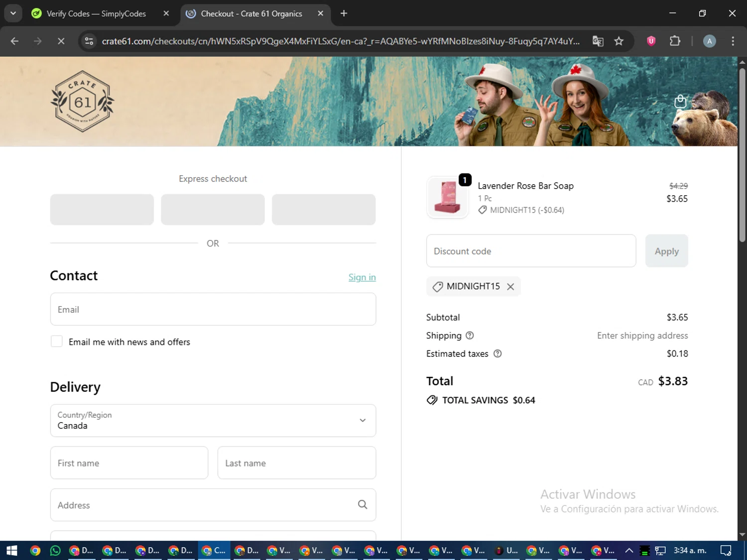Click the help icon next to Shipping
Image resolution: width=747 pixels, height=560 pixels.
(x=470, y=336)
